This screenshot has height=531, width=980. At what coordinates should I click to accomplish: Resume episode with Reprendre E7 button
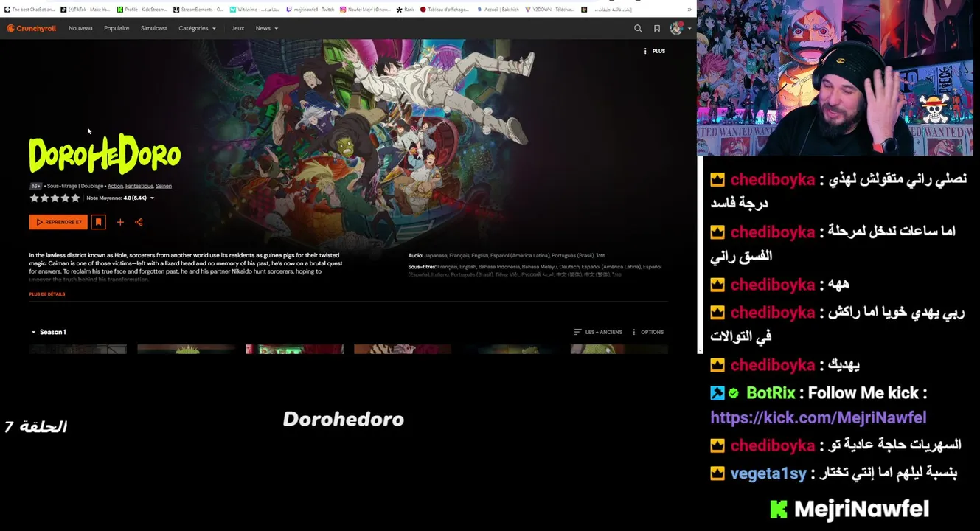tap(58, 222)
